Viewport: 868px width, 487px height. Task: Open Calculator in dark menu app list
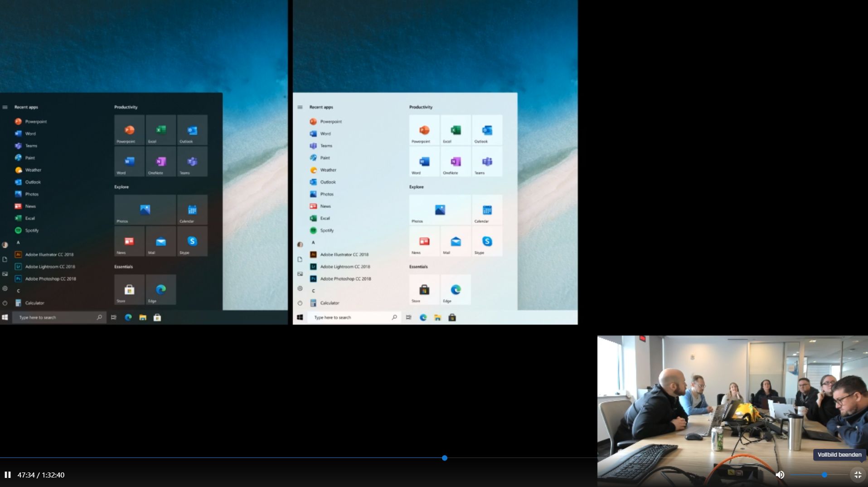(30, 303)
